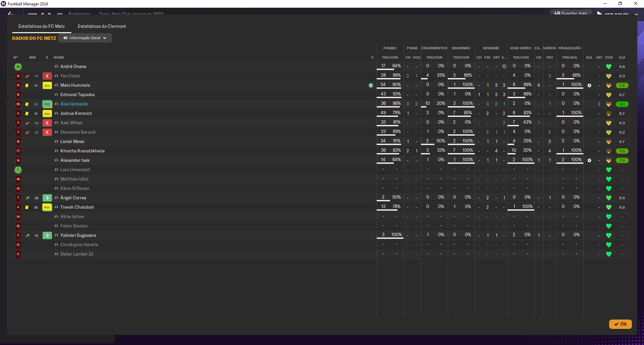Image resolution: width=644 pixels, height=345 pixels.
Task: Click Yan Couto's substituted-off arrow icon
Action: click(x=47, y=76)
